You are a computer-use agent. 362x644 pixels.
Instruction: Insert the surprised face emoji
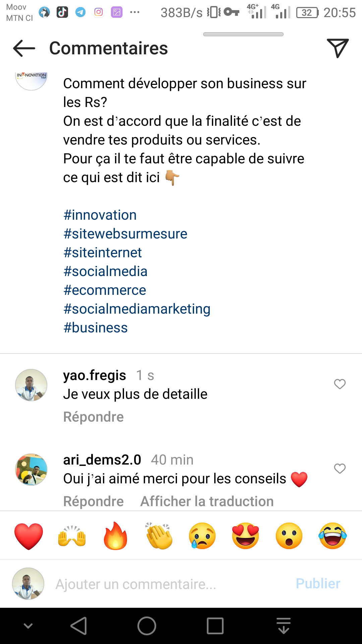[289, 536]
